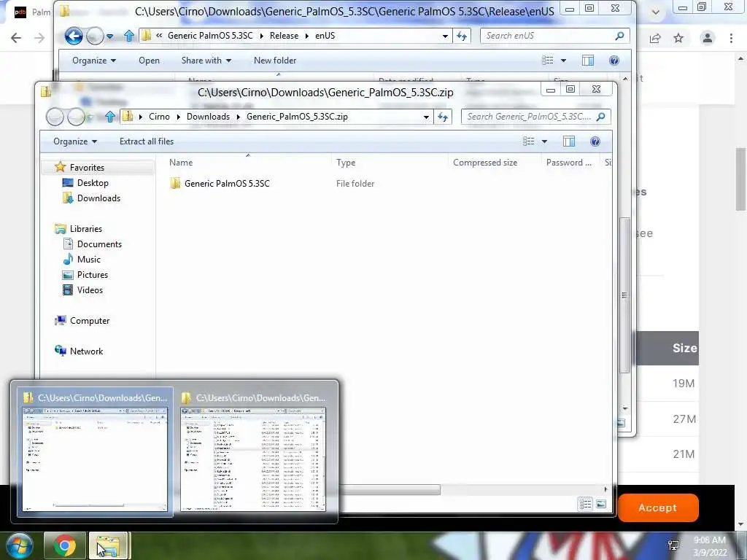Select Downloads breadcrumb in zip window
Viewport: 747px width, 560px height.
[208, 117]
